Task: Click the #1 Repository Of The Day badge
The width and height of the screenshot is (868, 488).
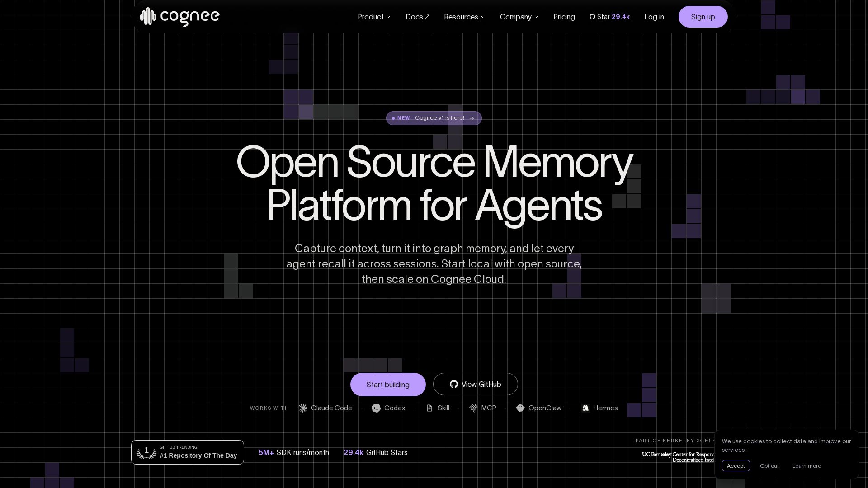Action: point(188,452)
